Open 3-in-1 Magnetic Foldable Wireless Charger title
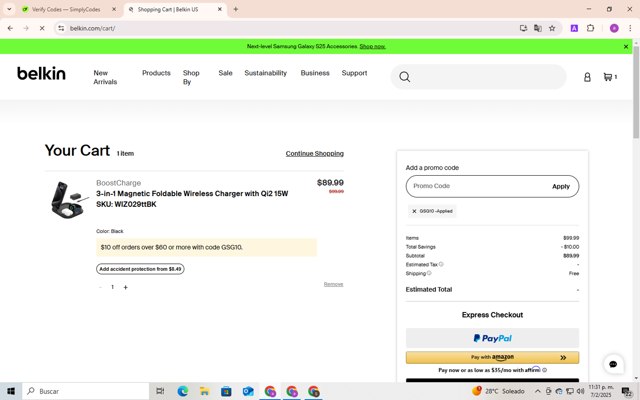640x400 pixels. pyautogui.click(x=192, y=193)
